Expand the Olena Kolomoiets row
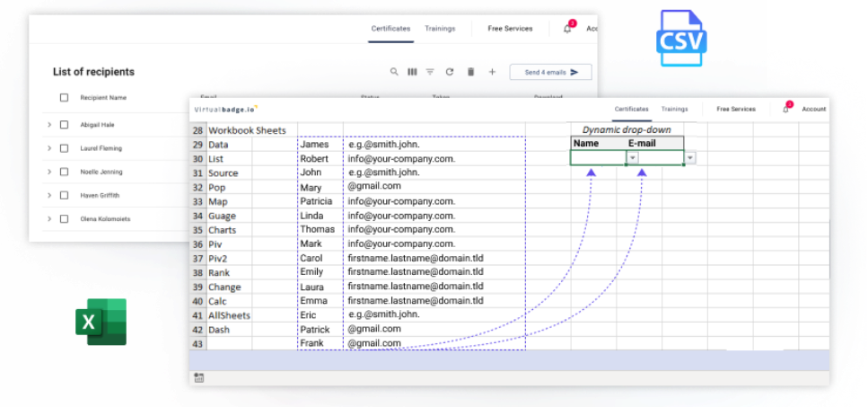Image resolution: width=868 pixels, height=407 pixels. (49, 218)
